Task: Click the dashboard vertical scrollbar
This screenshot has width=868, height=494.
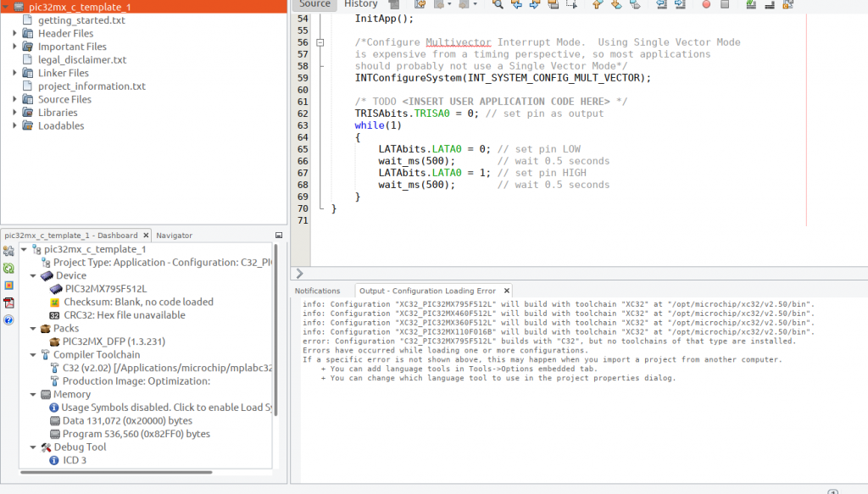Action: point(275,330)
